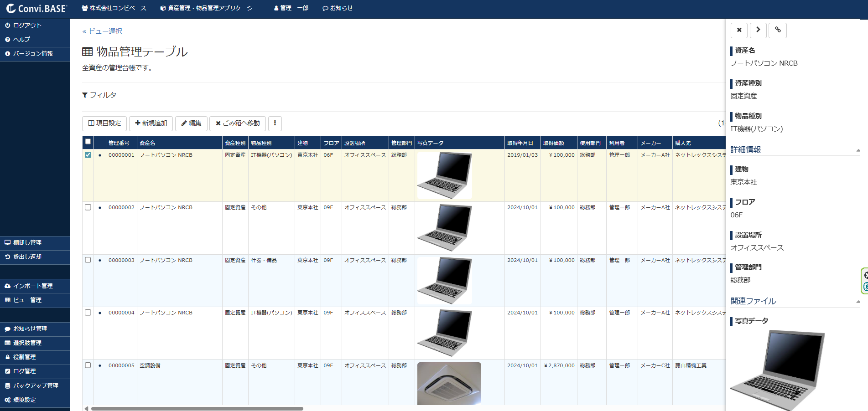This screenshot has height=411, width=868.
Task: Check the row 00000003 checkbox
Action: pos(88,260)
